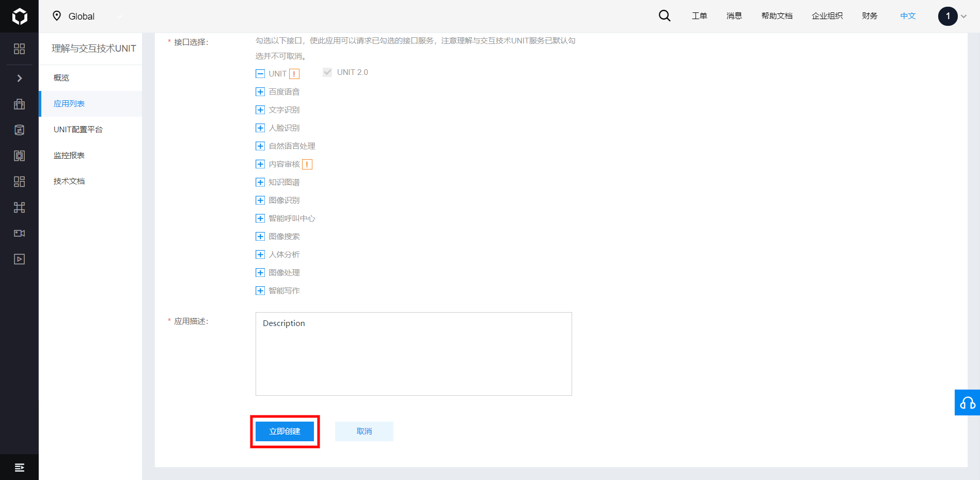Click the 智能呼叫中心 tree label
This screenshot has height=480, width=980.
pos(292,219)
